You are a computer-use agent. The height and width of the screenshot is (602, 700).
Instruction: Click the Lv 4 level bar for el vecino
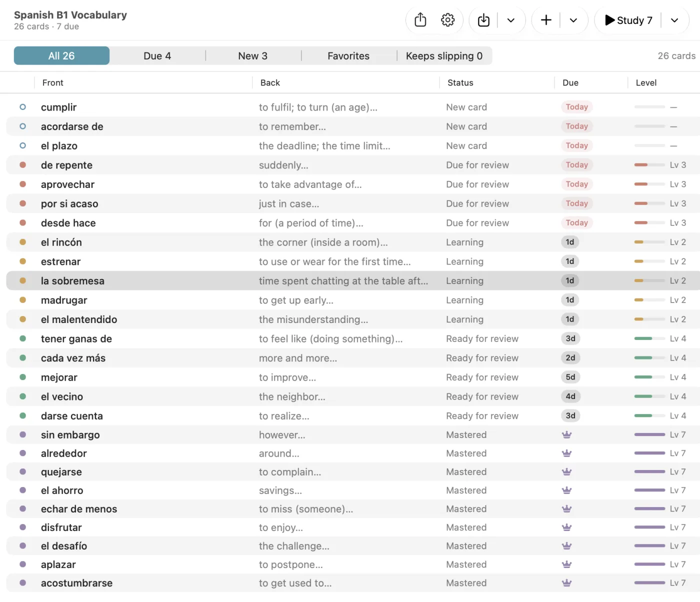coord(649,396)
